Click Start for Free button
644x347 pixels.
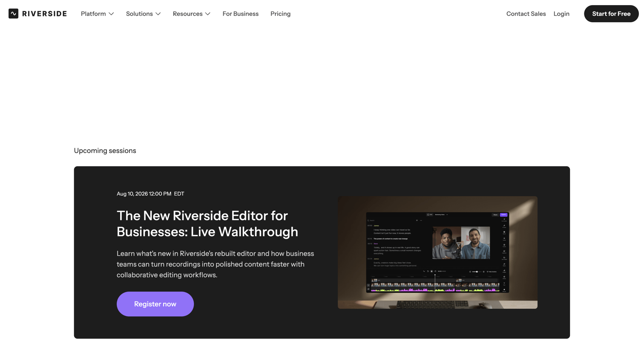coord(611,14)
